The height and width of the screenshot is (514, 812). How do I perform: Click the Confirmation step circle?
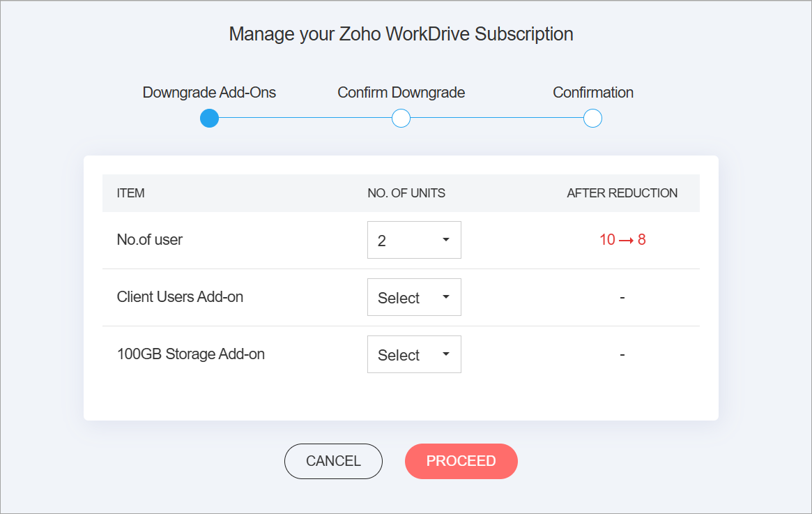point(592,119)
